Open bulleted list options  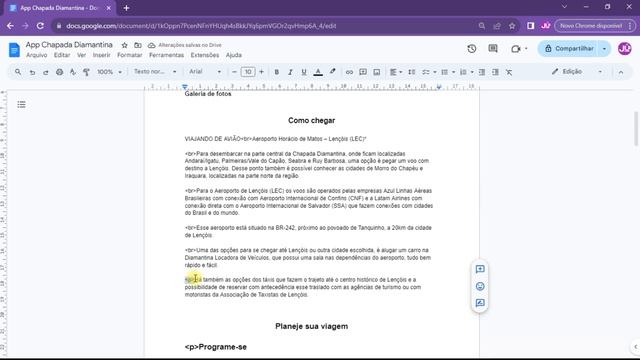(x=448, y=72)
